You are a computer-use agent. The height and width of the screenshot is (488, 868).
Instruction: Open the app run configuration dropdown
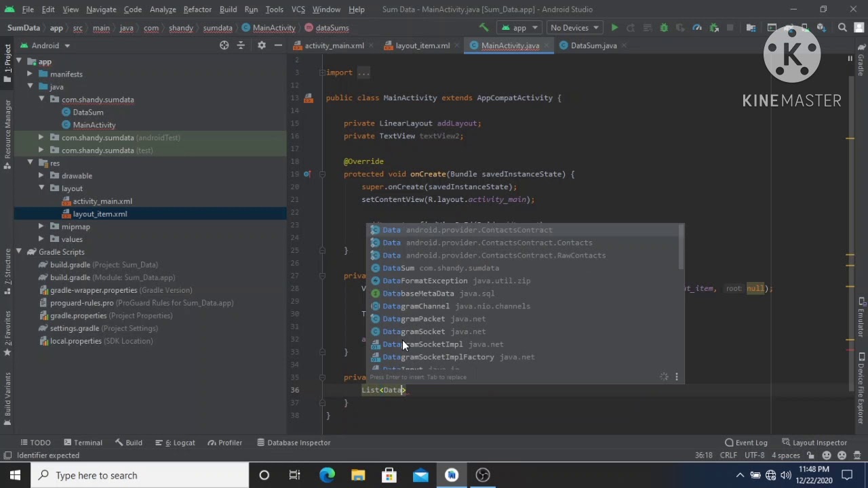coord(519,28)
